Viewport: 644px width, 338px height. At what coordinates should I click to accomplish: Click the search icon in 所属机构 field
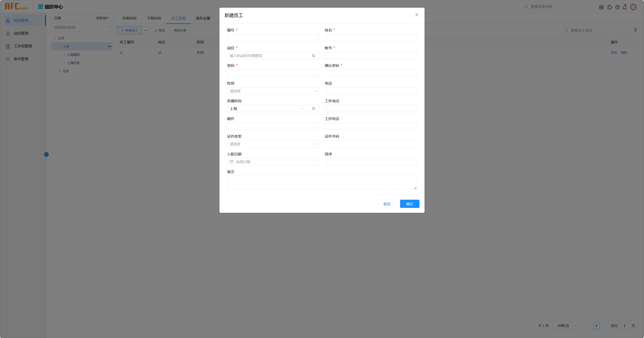[x=313, y=109]
